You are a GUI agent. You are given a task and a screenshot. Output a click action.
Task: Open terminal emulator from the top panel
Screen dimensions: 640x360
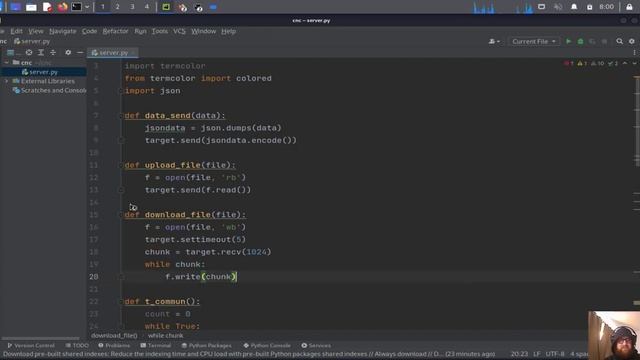(77, 7)
